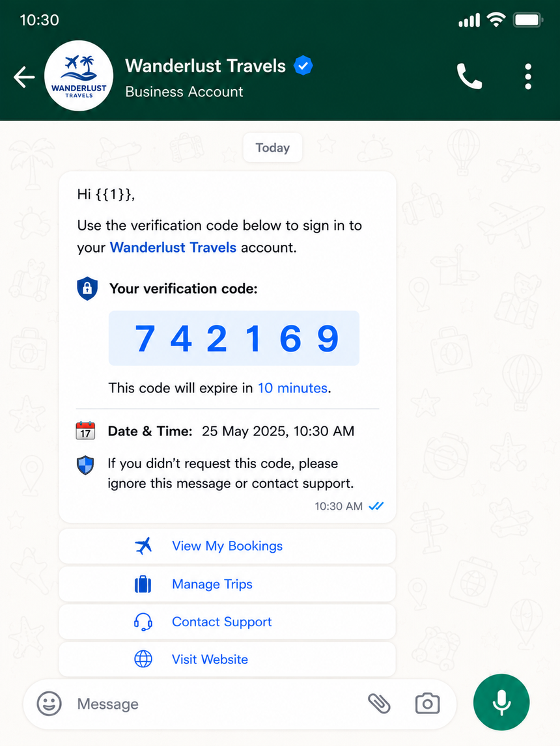Start a voice call with Wanderlust Travels
560x746 pixels.
[469, 76]
